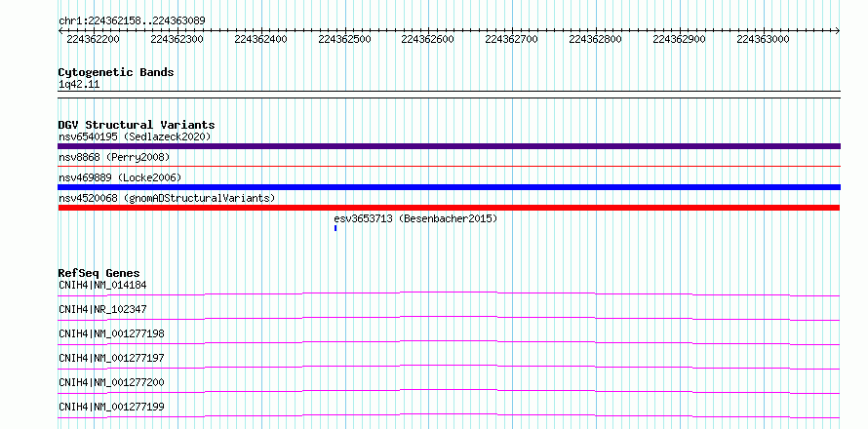This screenshot has width=868, height=429.
Task: Click the chr1:224362158..224363089 coordinate label
Action: (x=132, y=20)
